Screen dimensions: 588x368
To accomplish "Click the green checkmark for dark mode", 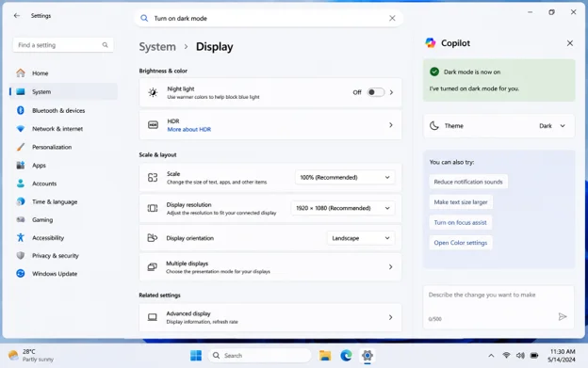I will click(x=434, y=72).
